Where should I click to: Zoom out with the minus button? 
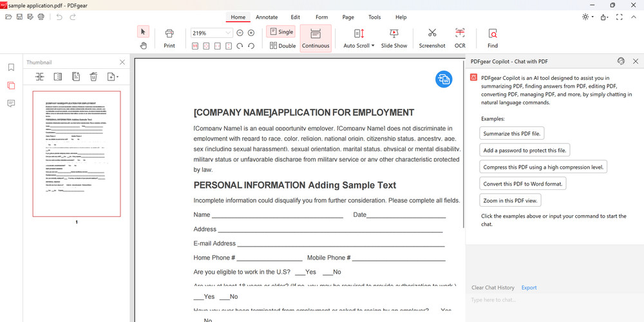click(x=240, y=33)
